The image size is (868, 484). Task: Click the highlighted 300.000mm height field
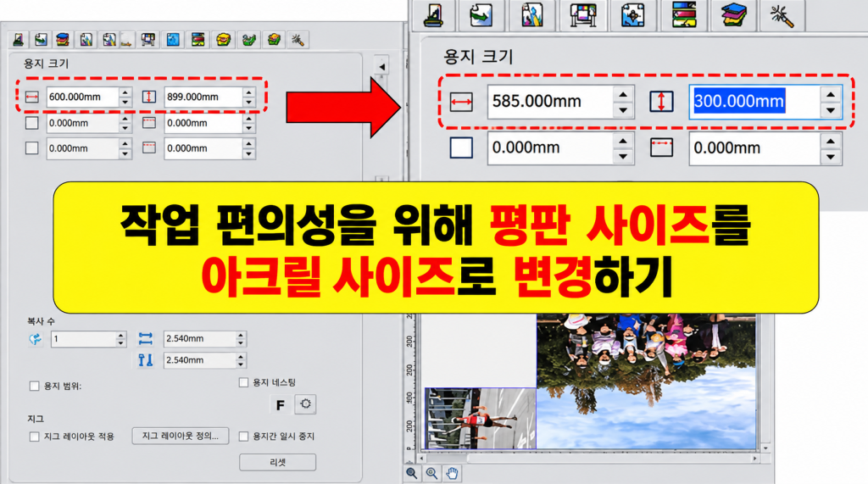(x=754, y=102)
